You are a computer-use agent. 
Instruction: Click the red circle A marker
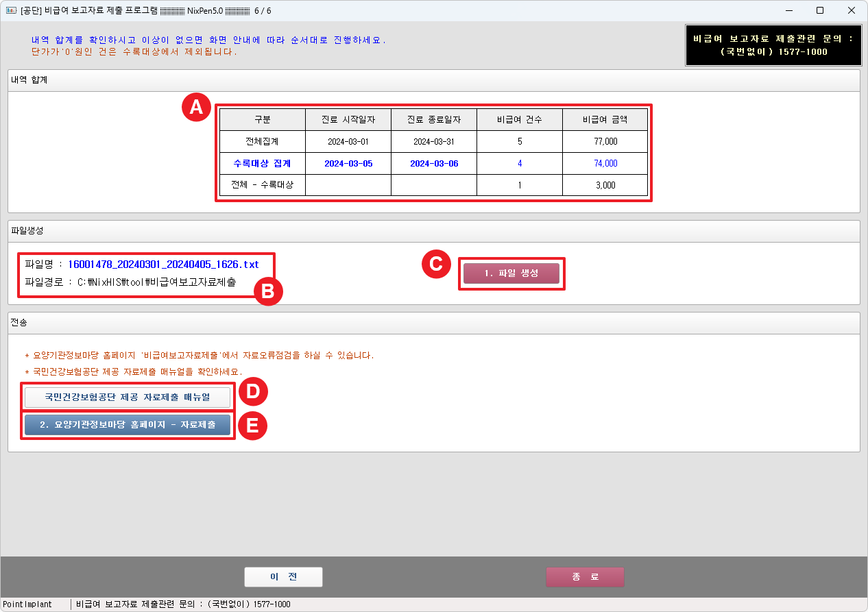coord(195,108)
